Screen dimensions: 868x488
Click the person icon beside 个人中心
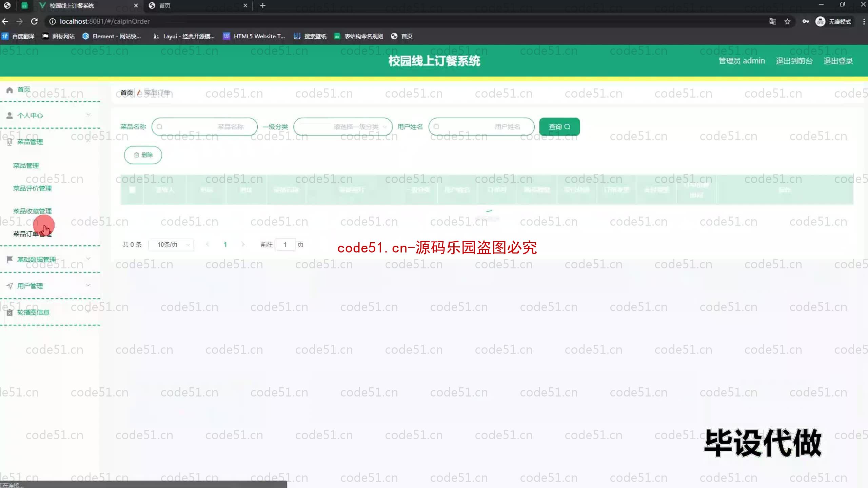9,116
